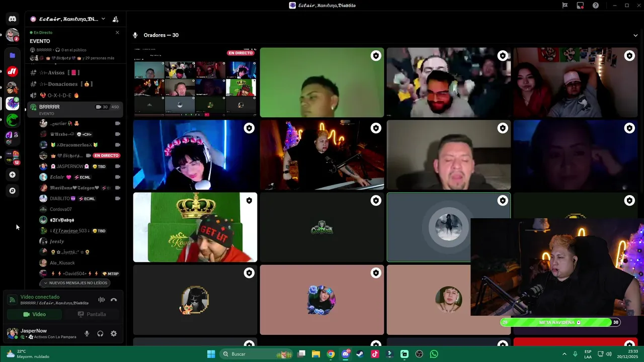Open OBS Studio from the taskbar
Viewport: 644px width, 362px height.
(x=419, y=354)
